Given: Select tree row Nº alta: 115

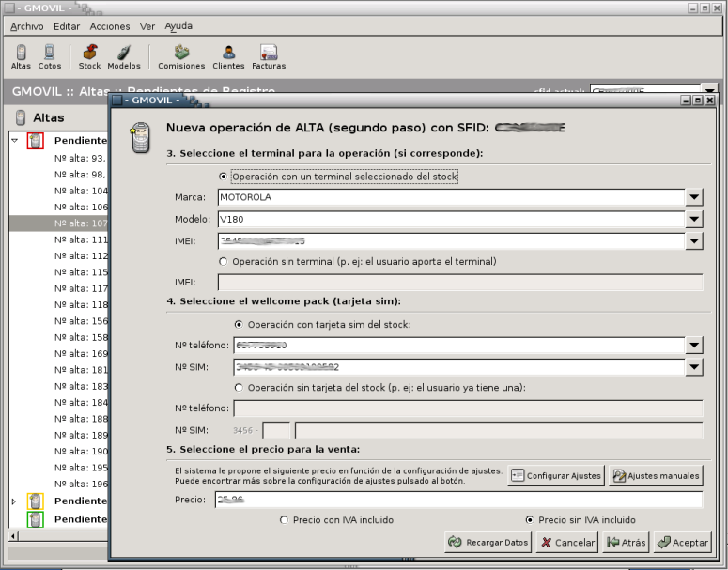Looking at the screenshot, I should [81, 272].
